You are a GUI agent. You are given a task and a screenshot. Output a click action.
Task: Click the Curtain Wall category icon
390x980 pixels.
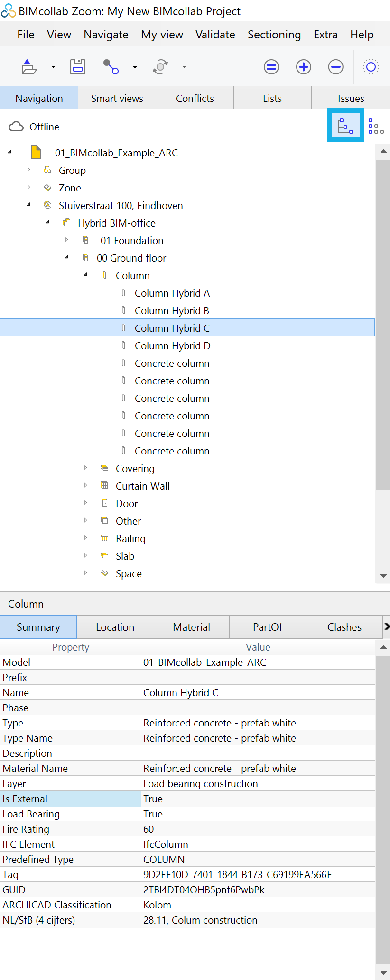tap(104, 485)
